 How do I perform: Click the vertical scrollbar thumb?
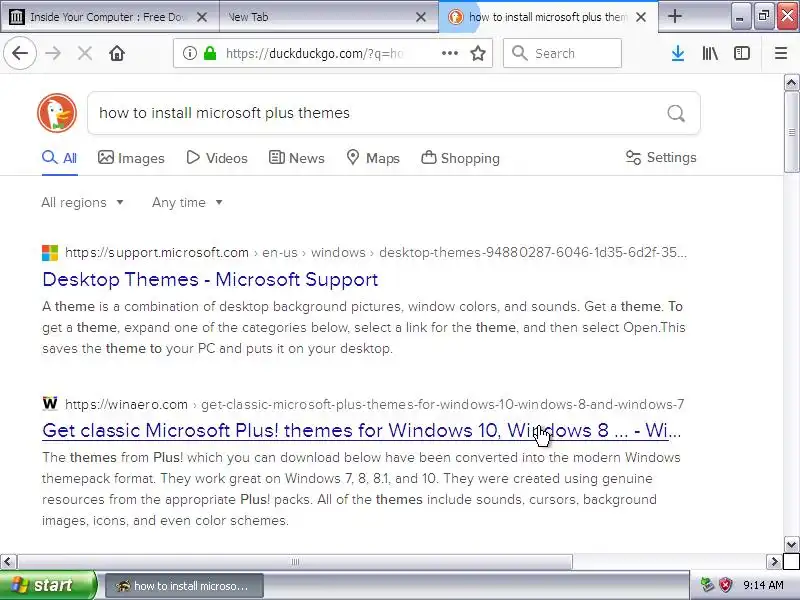pyautogui.click(x=791, y=132)
